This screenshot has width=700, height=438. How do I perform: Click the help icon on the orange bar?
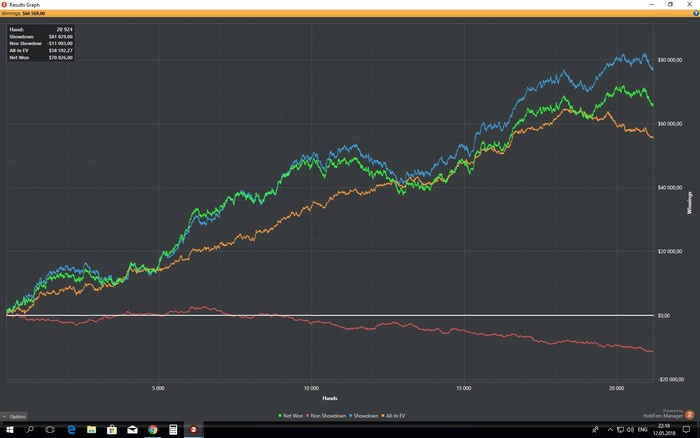click(696, 13)
